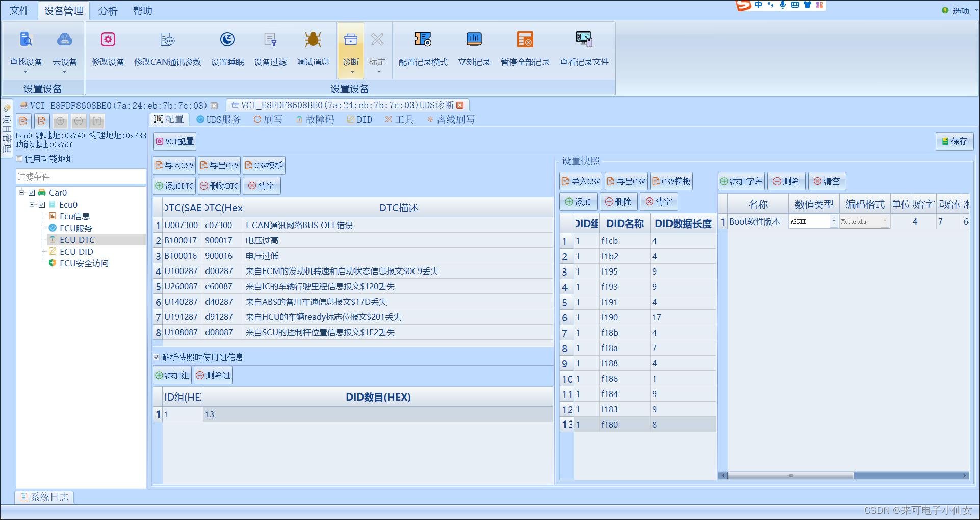Screen dimensions: 980x520
Task: Click CSV模板 in the DTC panel
Action: point(264,165)
